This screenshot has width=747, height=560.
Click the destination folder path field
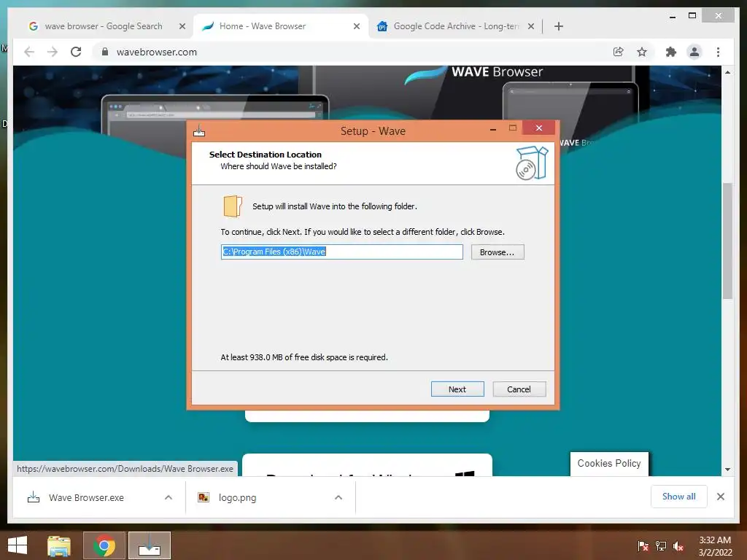click(341, 252)
